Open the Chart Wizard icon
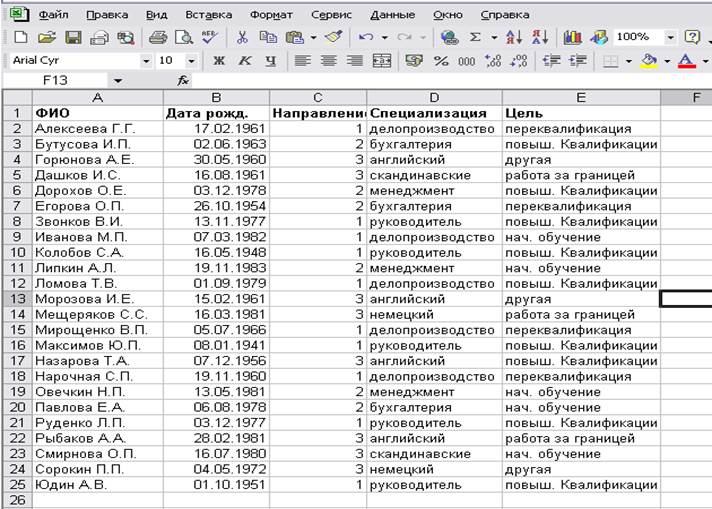Image resolution: width=712 pixels, height=509 pixels. [x=573, y=37]
